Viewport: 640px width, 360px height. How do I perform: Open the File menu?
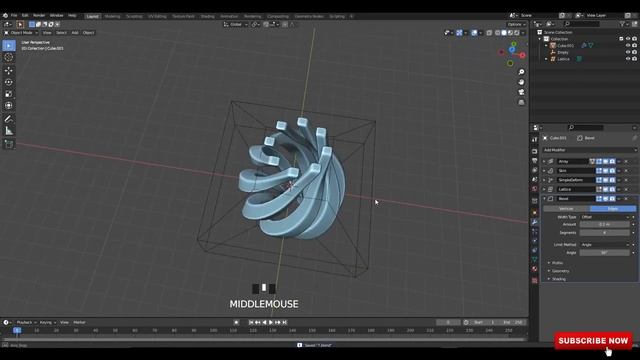pyautogui.click(x=14, y=16)
